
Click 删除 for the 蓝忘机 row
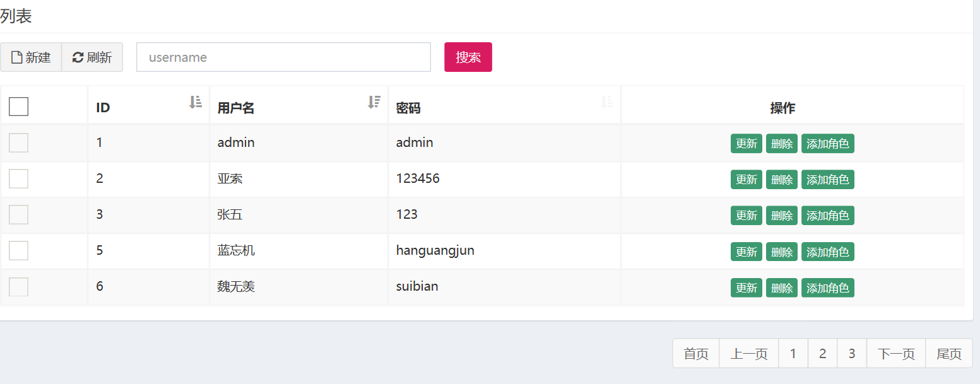click(x=782, y=252)
